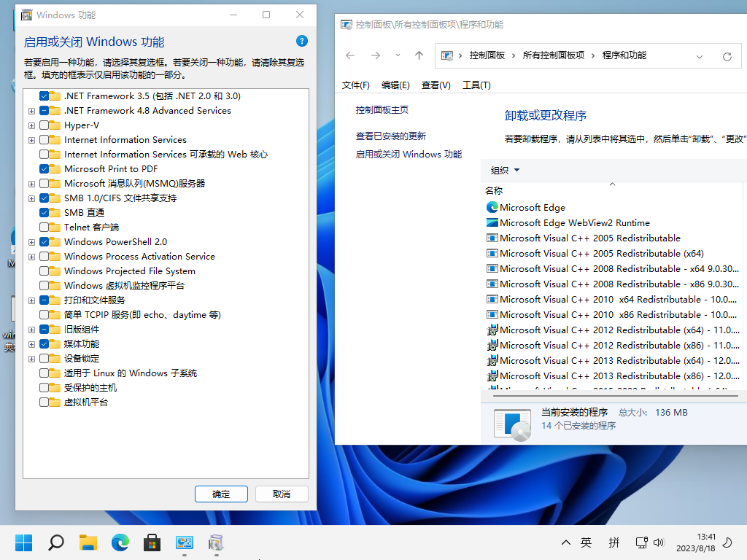747x560 pixels.
Task: Check 适用于 Linux 的 Windows 子系统 checkbox
Action: point(44,373)
